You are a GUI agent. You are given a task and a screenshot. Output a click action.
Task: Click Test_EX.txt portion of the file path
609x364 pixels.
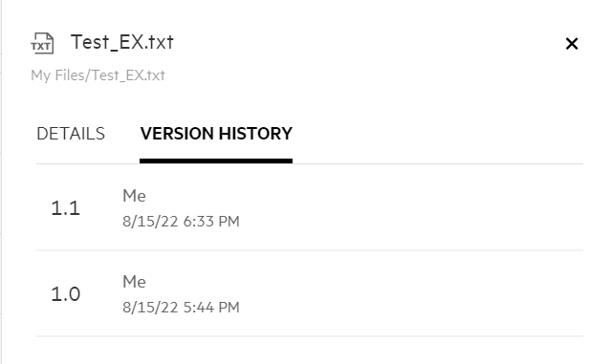(128, 75)
